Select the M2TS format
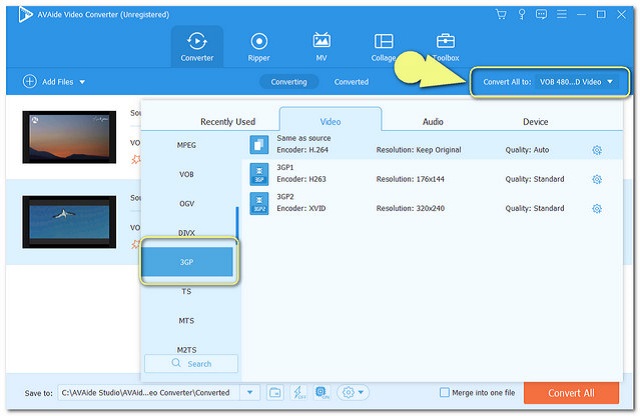The height and width of the screenshot is (416, 640). click(186, 349)
